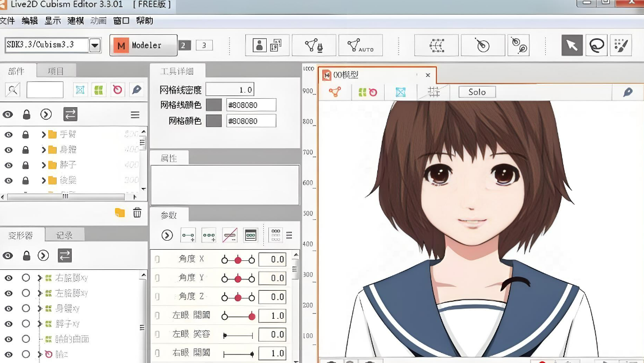Viewport: 644px width, 363px height.
Task: Switch to the 项目 tab
Action: click(56, 71)
